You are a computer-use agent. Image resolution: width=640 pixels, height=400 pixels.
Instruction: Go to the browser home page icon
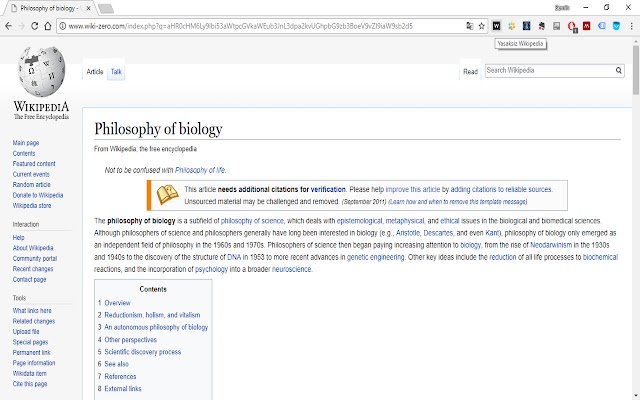click(48, 26)
